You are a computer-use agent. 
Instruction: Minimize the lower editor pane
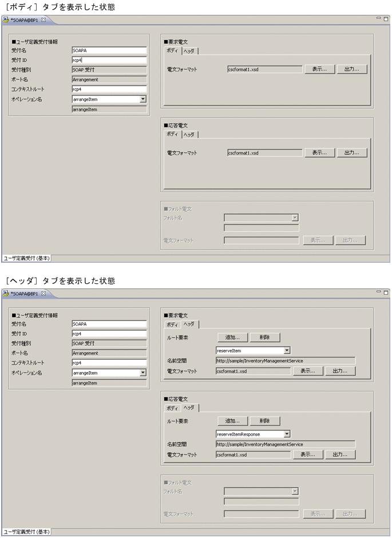pyautogui.click(x=379, y=292)
